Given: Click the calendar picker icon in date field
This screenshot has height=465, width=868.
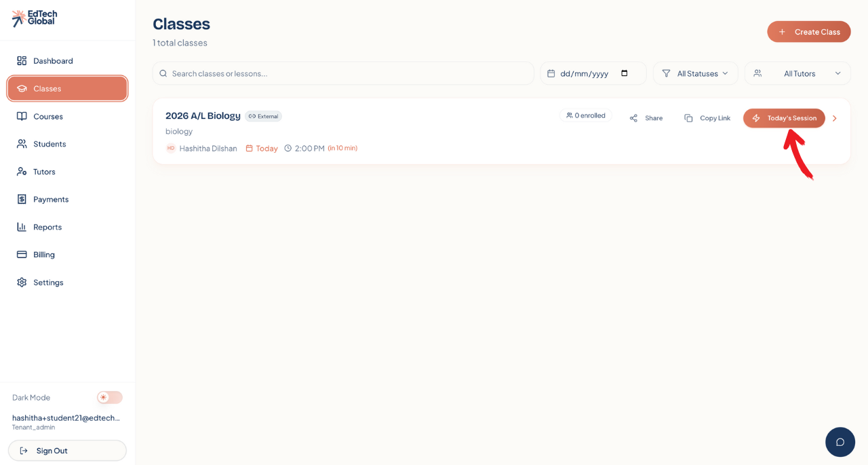Looking at the screenshot, I should (x=625, y=73).
